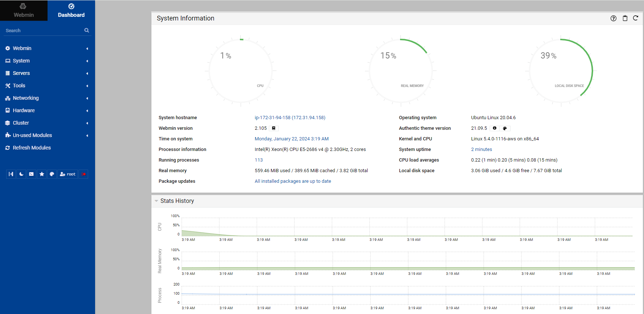Click the layers icon beside Cluster
Viewport: 644px width, 314px height.
point(8,123)
